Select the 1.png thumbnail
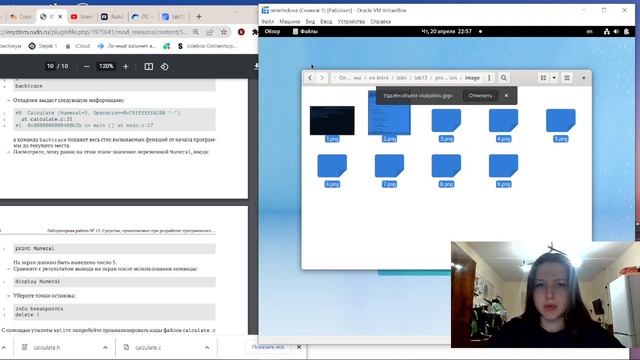The height and width of the screenshot is (360, 640). click(332, 120)
